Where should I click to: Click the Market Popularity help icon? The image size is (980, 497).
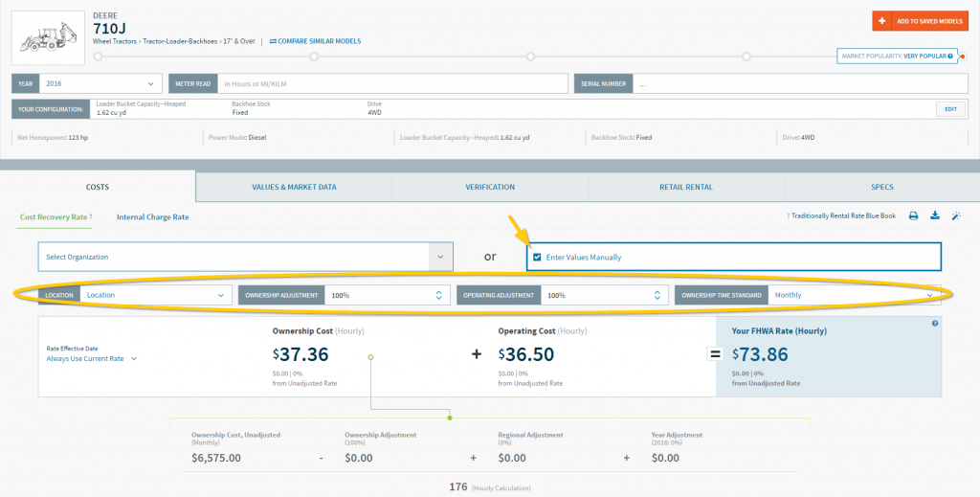950,56
